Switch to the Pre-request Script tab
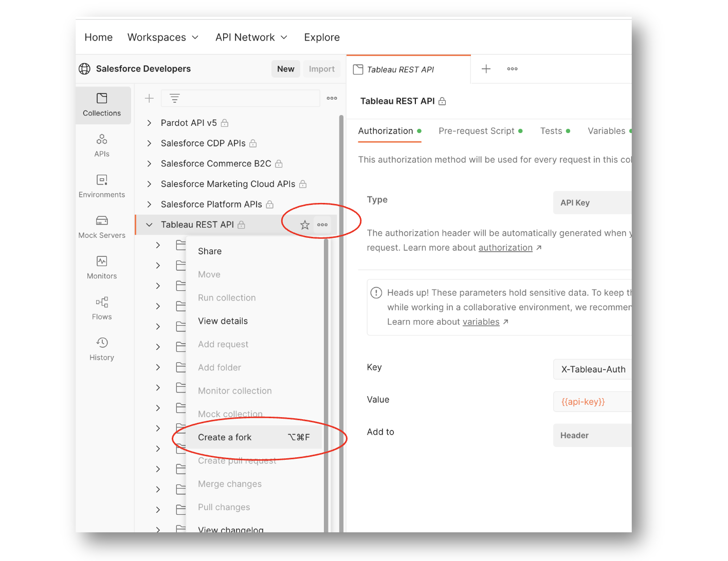This screenshot has width=728, height=561. pyautogui.click(x=480, y=131)
